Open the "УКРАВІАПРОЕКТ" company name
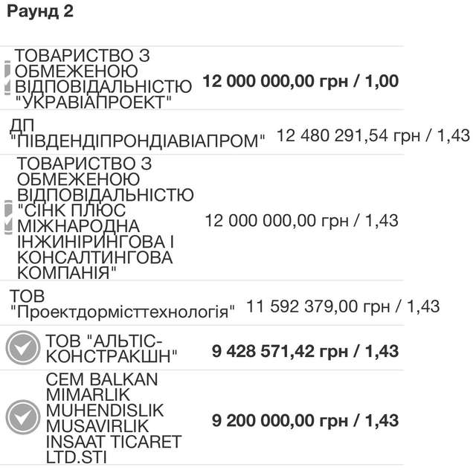The image size is (476, 470). point(103,79)
